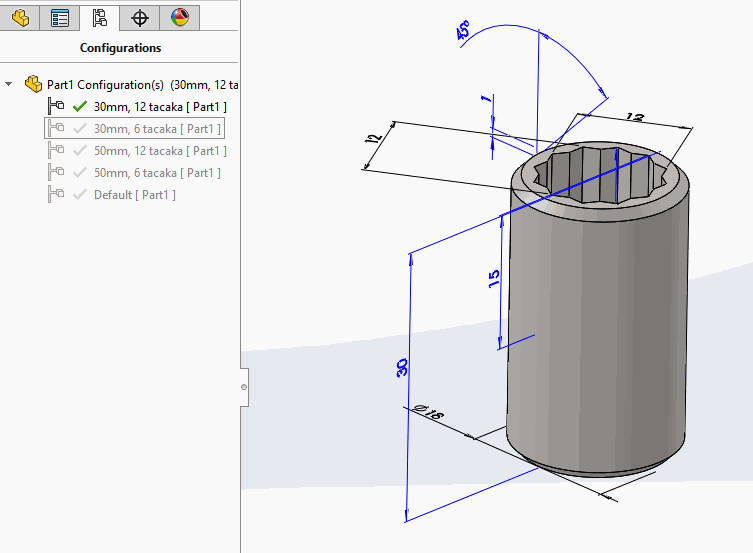Select the ConfigurationManager tab

(x=99, y=17)
